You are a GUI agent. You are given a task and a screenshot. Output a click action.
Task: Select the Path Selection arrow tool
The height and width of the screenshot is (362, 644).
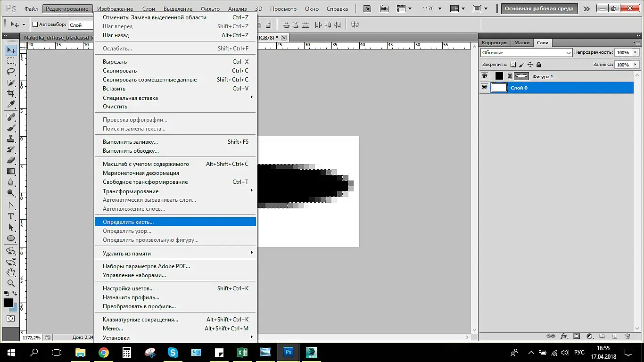point(11,227)
